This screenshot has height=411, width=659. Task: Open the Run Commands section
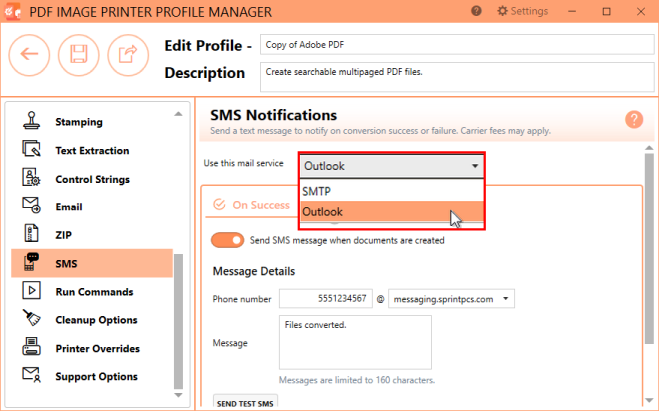(95, 292)
